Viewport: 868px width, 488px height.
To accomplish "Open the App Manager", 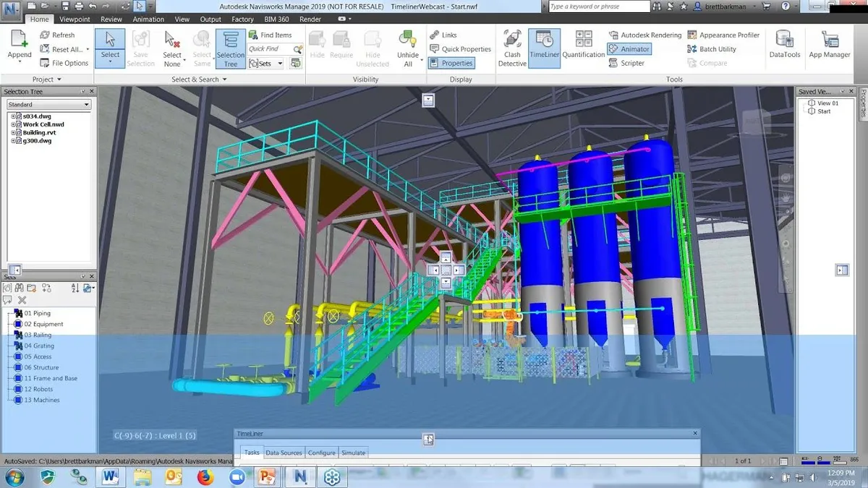I will 829,46.
